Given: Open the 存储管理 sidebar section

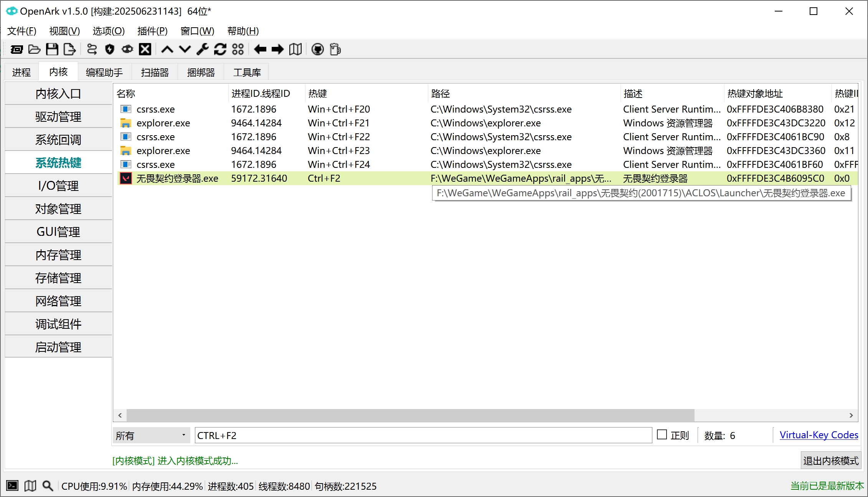Looking at the screenshot, I should pos(58,278).
